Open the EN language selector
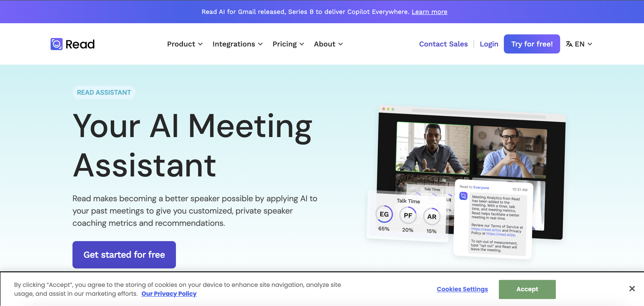The image size is (644, 306). click(579, 44)
